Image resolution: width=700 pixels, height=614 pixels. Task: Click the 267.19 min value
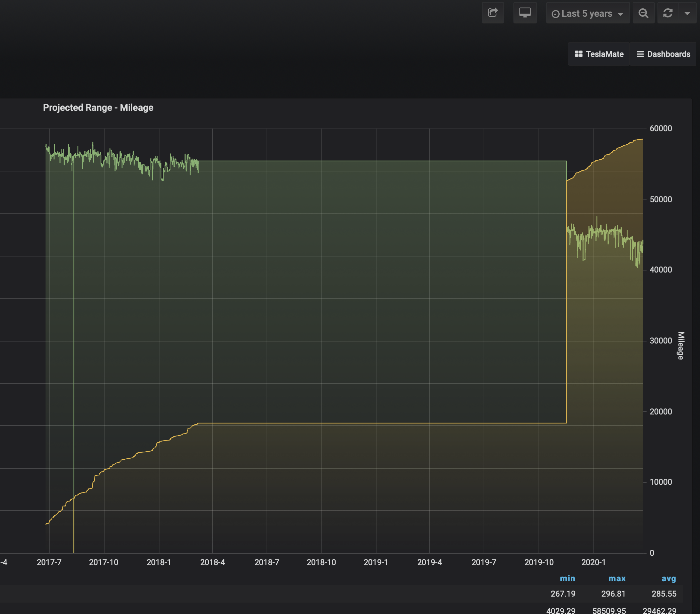pos(563,594)
